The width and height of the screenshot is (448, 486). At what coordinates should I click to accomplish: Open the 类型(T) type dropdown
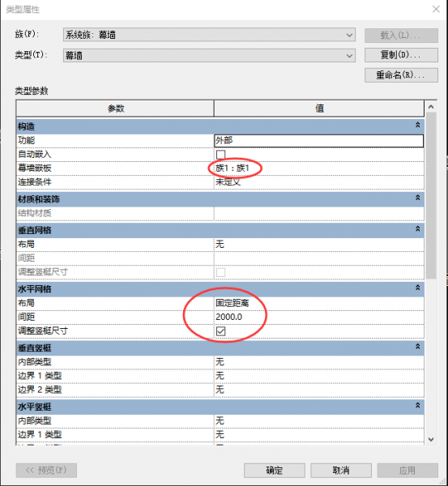pos(209,55)
